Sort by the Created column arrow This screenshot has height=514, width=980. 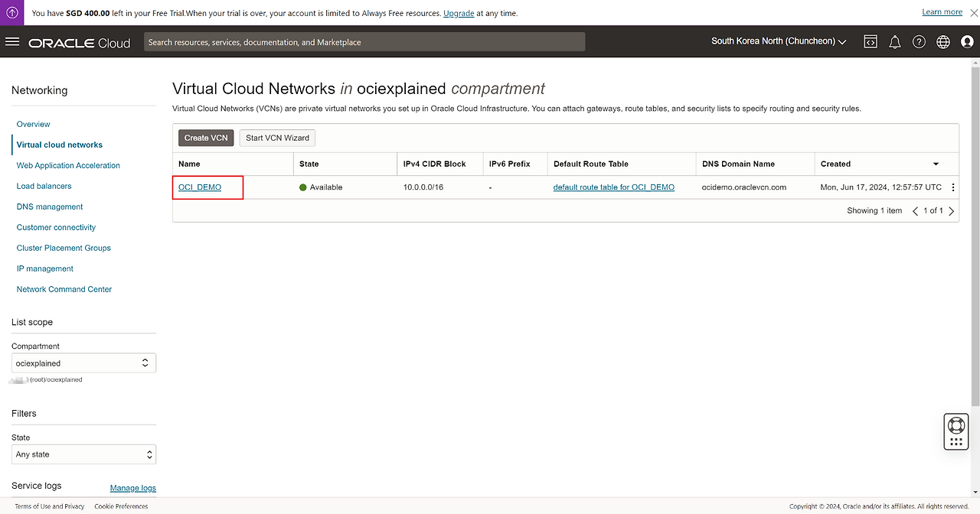point(936,164)
